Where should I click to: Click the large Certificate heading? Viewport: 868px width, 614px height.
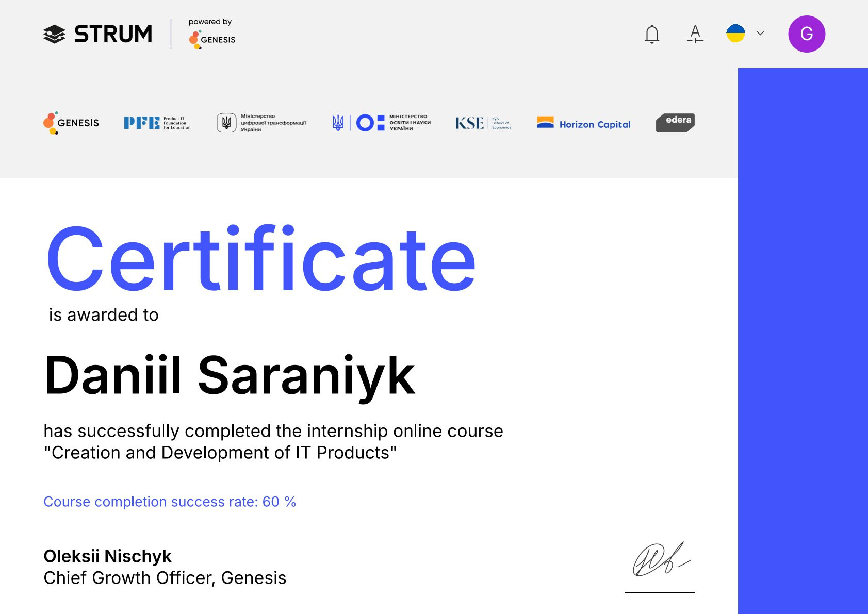pyautogui.click(x=261, y=259)
